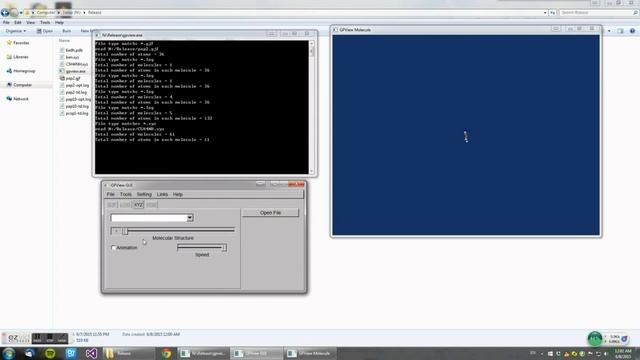
Task: Switch to gpview.exe console taskbar button
Action: click(x=203, y=353)
